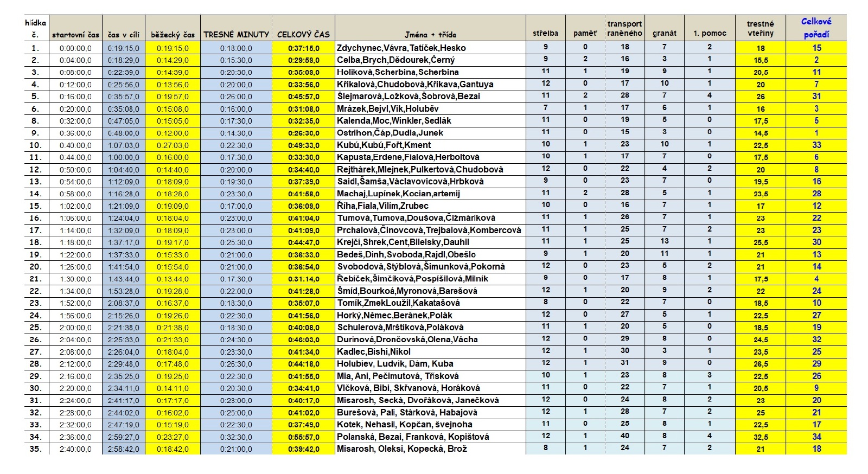Click the 'startovní čas' column header
The image size is (868, 474).
75,35
